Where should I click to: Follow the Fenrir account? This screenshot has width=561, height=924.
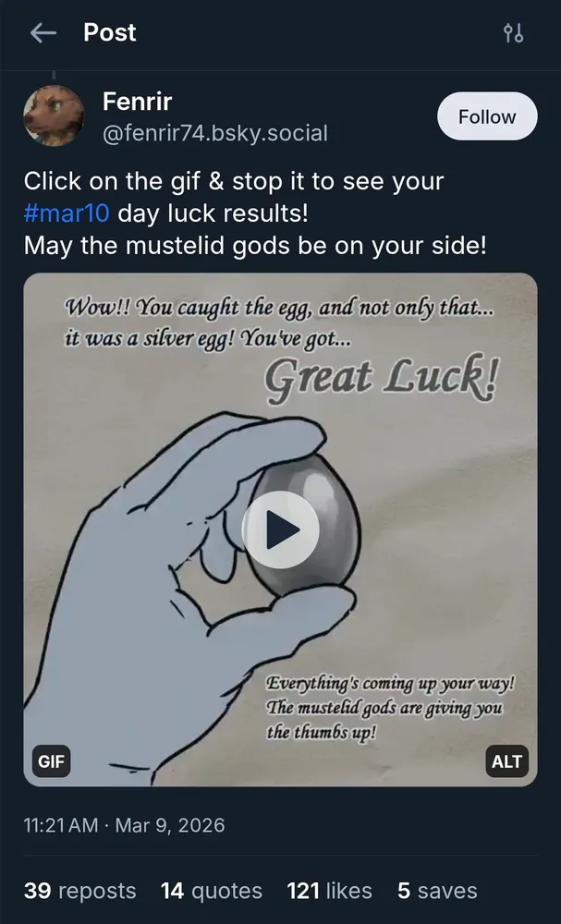[487, 116]
